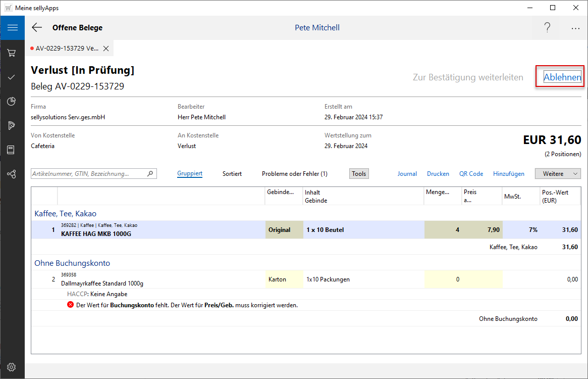
Task: Open the three-dots more options menu
Action: (x=575, y=28)
